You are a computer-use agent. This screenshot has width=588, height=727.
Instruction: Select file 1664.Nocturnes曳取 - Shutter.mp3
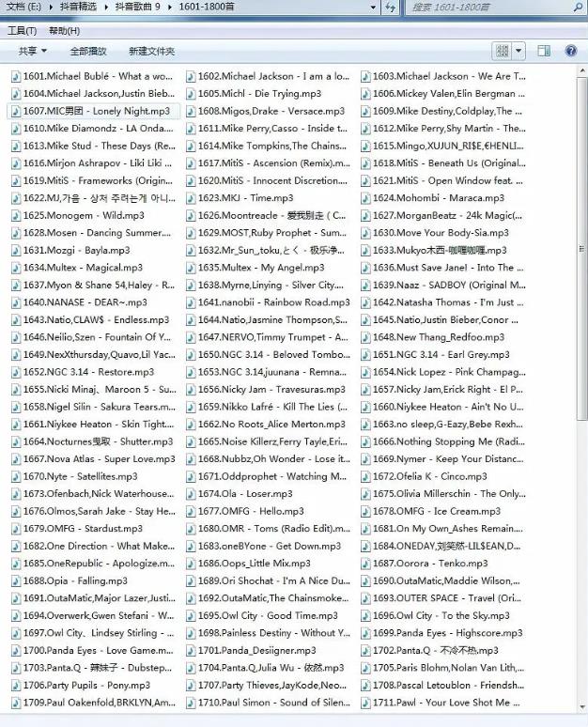pyautogui.click(x=92, y=441)
